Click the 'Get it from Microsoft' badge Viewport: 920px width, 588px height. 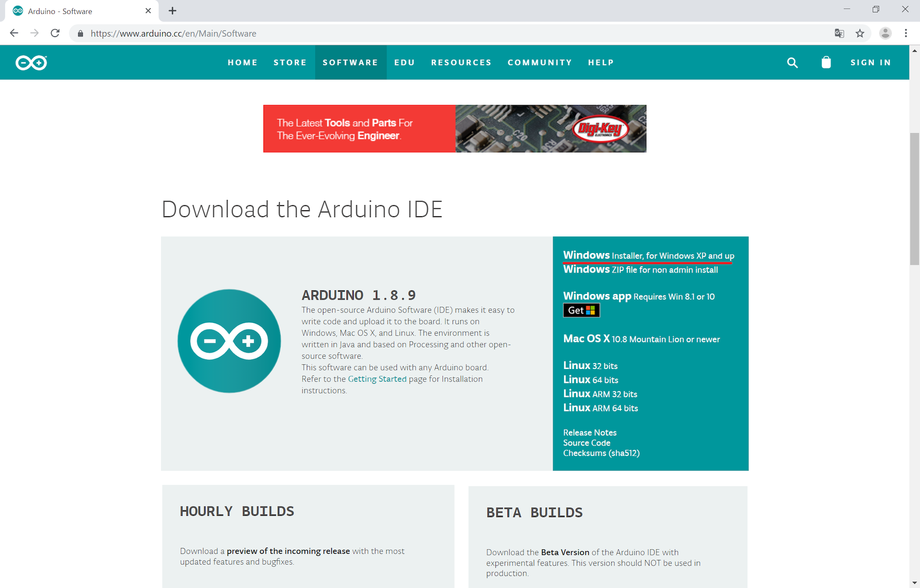pos(581,310)
